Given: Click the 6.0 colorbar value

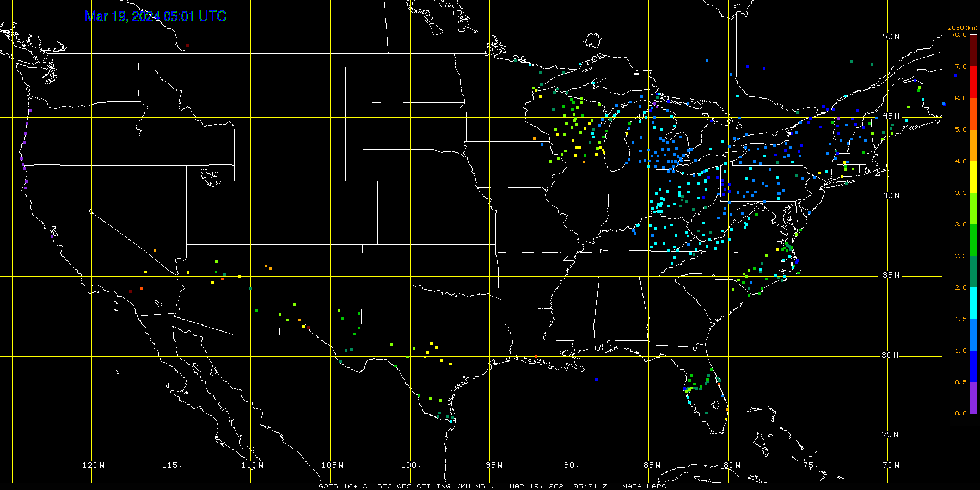Looking at the screenshot, I should coord(961,98).
